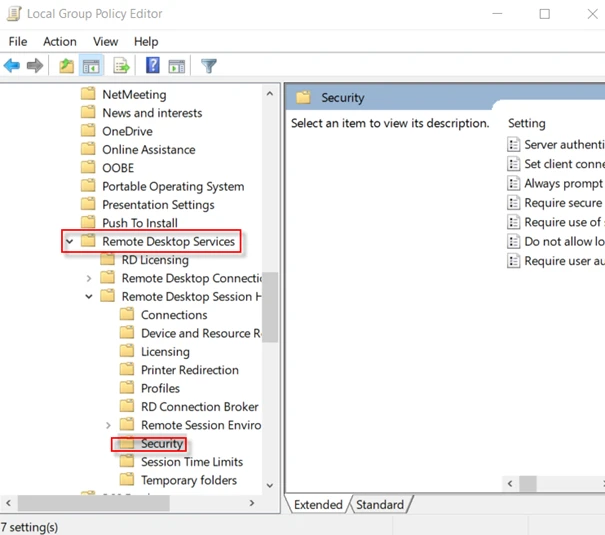Select the Session Time Limits folder
The width and height of the screenshot is (605, 535).
191,462
